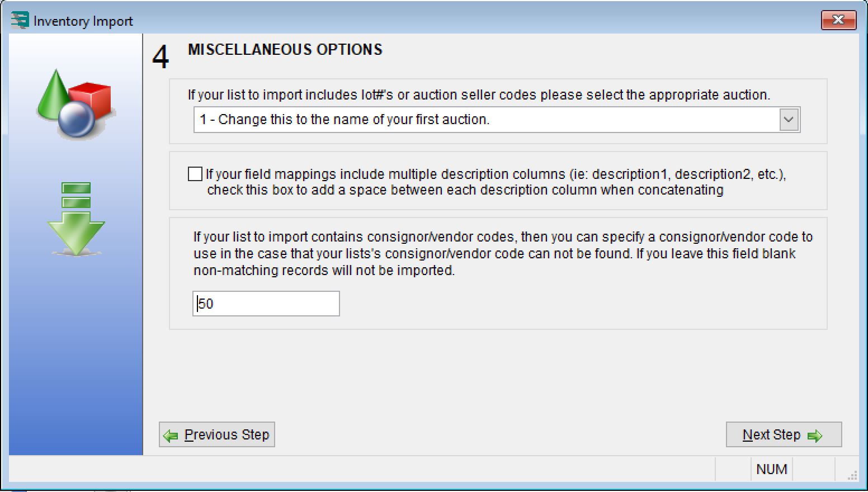868x492 pixels.
Task: Check the multiple description columns concatenation option
Action: click(195, 174)
